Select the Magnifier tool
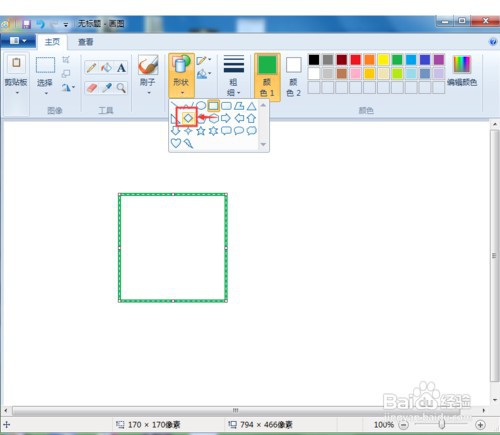The height and width of the screenshot is (435, 500). click(121, 88)
